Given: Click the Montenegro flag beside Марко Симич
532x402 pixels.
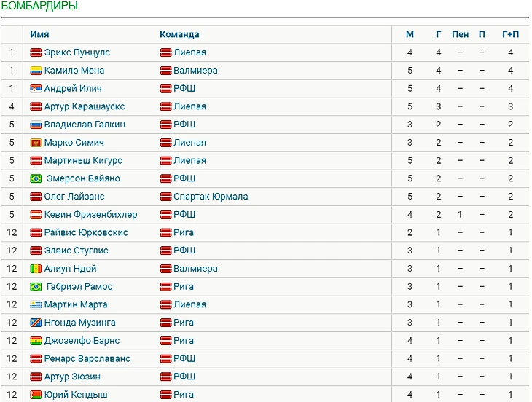Looking at the screenshot, I should tap(36, 142).
